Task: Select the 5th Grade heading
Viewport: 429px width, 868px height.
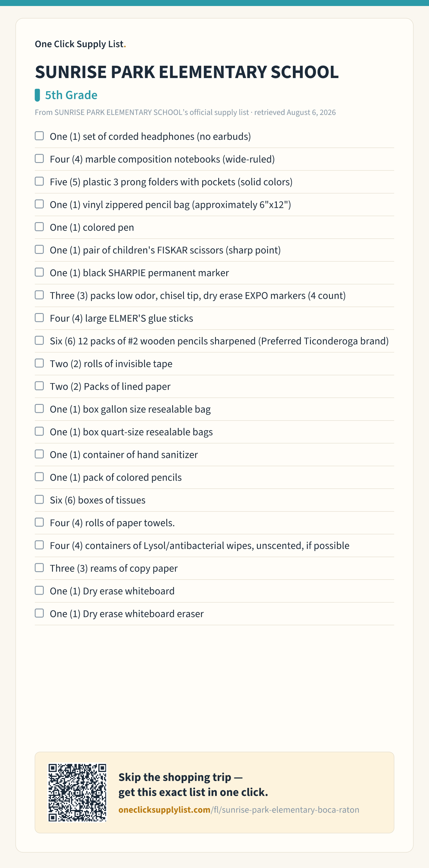Action: (71, 95)
